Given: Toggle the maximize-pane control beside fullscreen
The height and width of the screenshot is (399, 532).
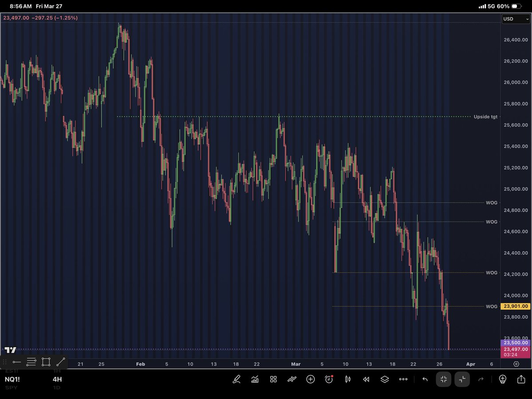Looking at the screenshot, I should [x=462, y=379].
